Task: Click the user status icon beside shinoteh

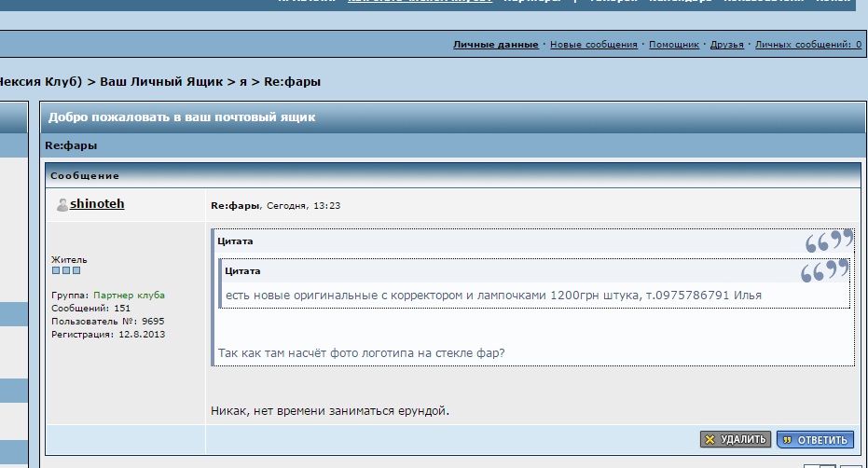Action: tap(62, 205)
